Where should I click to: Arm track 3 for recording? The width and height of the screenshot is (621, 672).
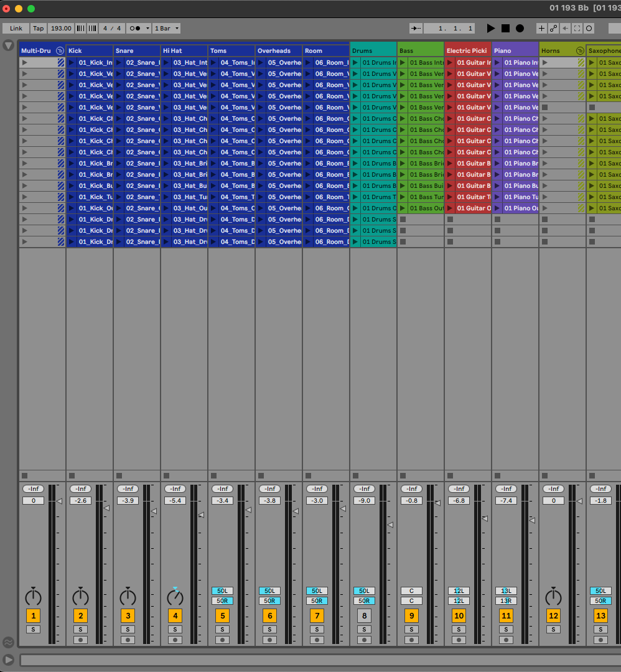tap(128, 640)
